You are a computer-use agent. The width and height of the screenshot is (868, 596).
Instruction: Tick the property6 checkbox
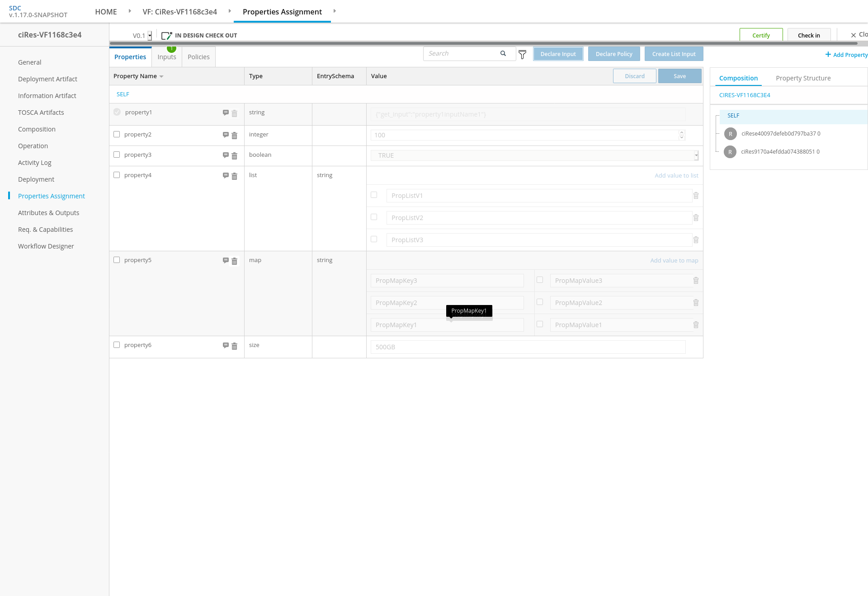pos(117,345)
